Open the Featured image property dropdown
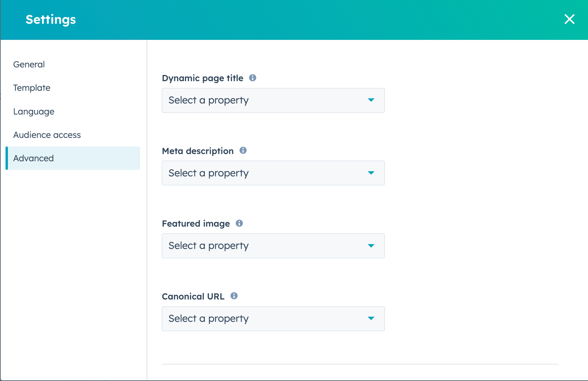Image resolution: width=588 pixels, height=381 pixels. pyautogui.click(x=273, y=246)
